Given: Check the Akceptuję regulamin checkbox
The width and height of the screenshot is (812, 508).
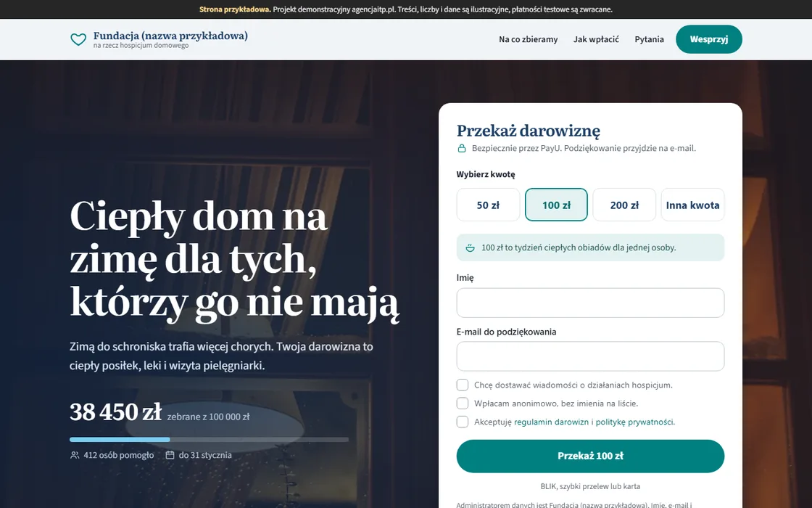Looking at the screenshot, I should click(463, 422).
